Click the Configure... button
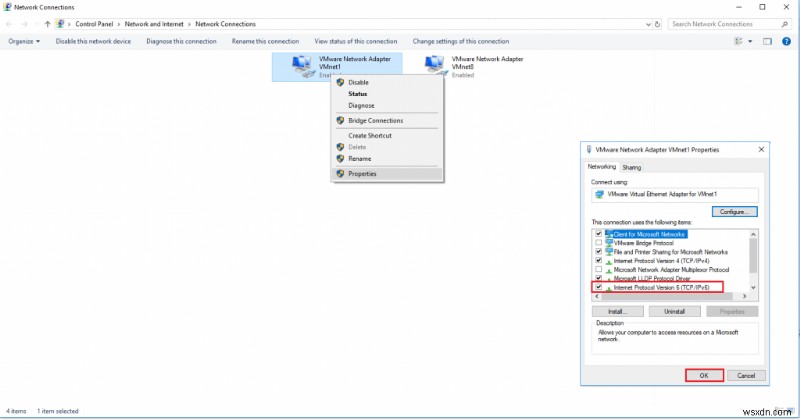 tap(735, 211)
